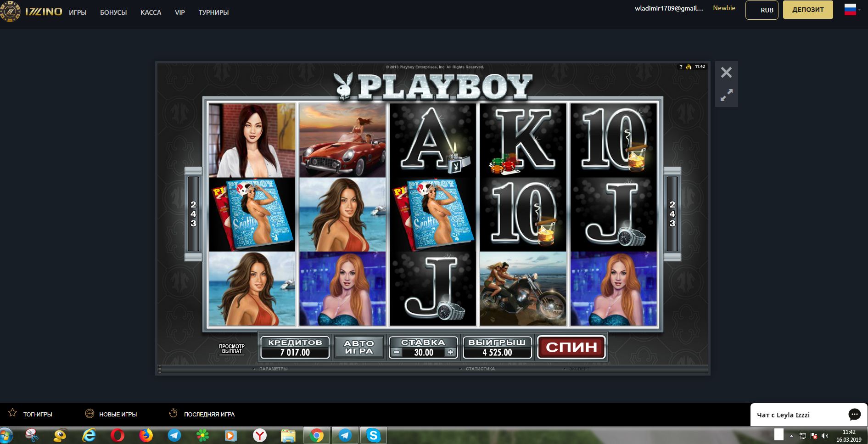The height and width of the screenshot is (444, 868).
Task: Click the star icon beside ТОП-ИГРЫ
Action: [12, 413]
